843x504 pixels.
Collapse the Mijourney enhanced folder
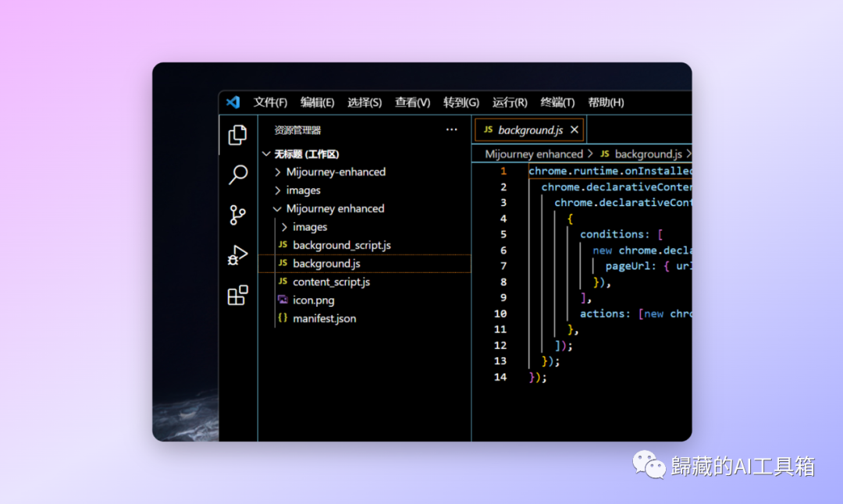[365, 208]
